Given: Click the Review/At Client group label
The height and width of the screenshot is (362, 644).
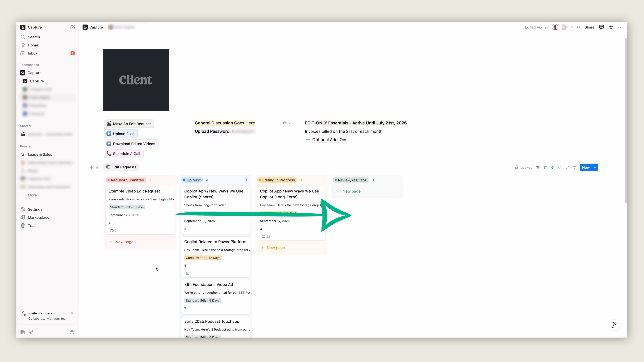Looking at the screenshot, I should (x=350, y=180).
